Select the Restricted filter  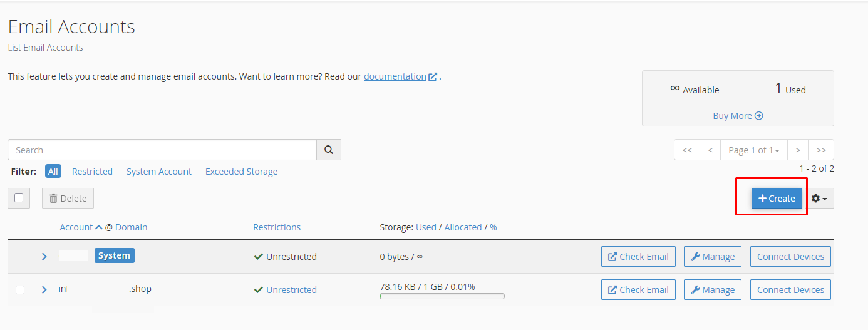[92, 172]
